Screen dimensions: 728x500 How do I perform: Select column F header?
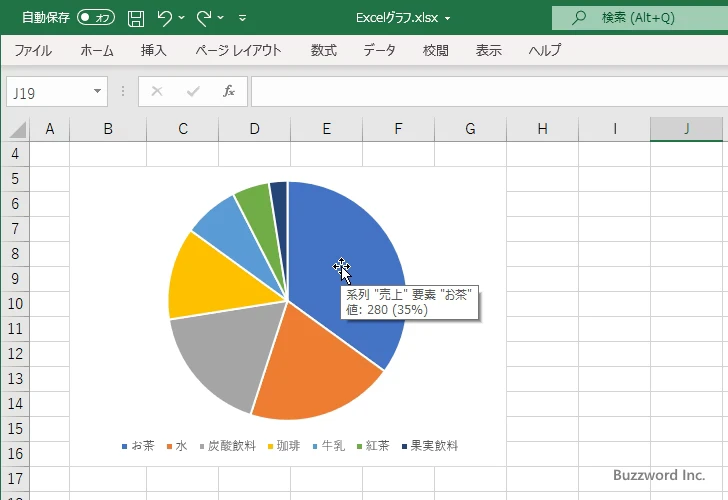[x=398, y=129]
